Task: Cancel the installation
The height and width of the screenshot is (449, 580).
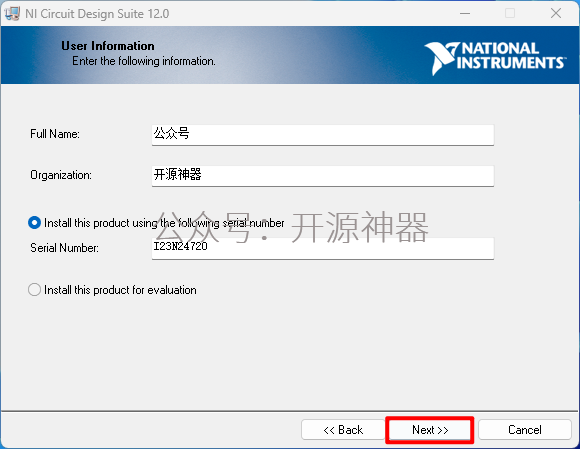Action: 525,430
